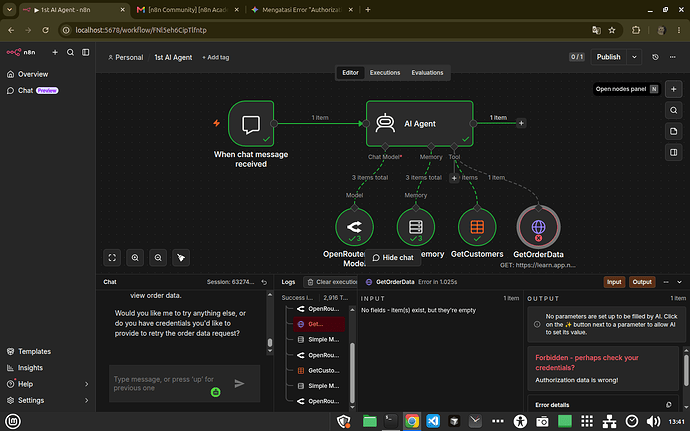Select the GetOrderData HTTP node
The height and width of the screenshot is (431, 690).
click(x=538, y=227)
